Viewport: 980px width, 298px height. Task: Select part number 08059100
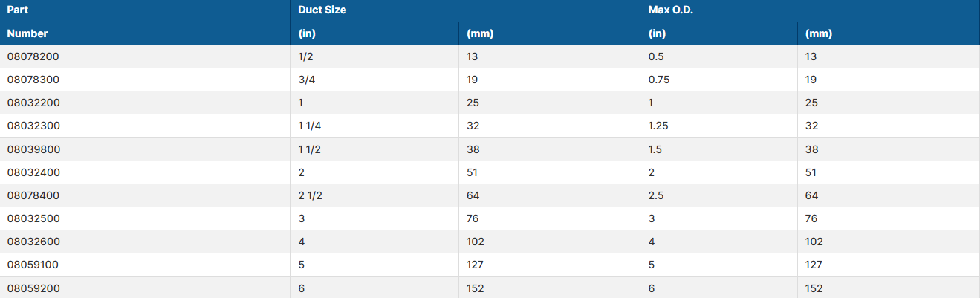click(x=33, y=265)
